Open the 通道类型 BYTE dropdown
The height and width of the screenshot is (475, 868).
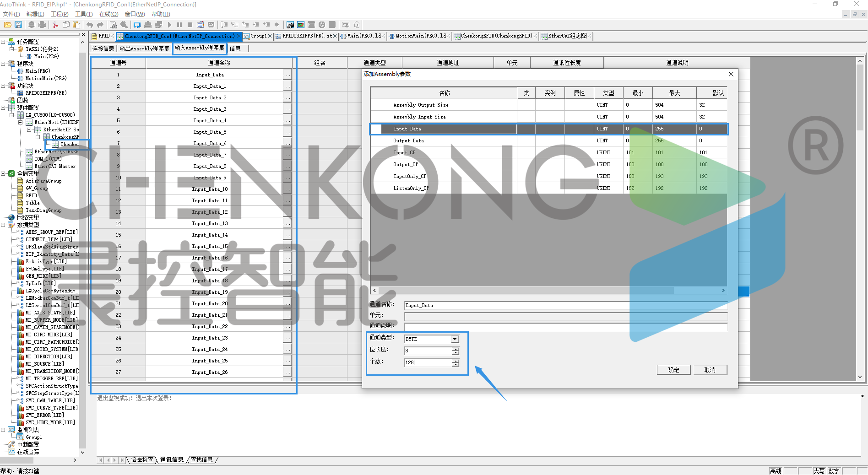click(455, 339)
